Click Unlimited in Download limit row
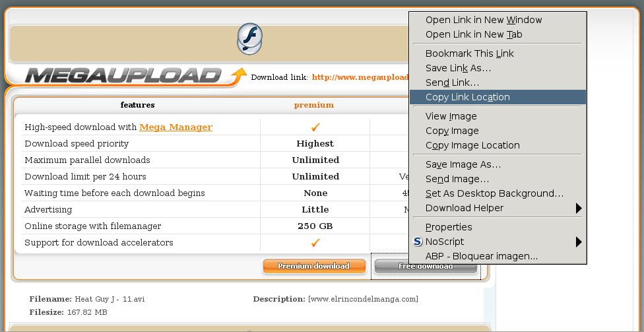The image size is (644, 332). click(x=315, y=177)
